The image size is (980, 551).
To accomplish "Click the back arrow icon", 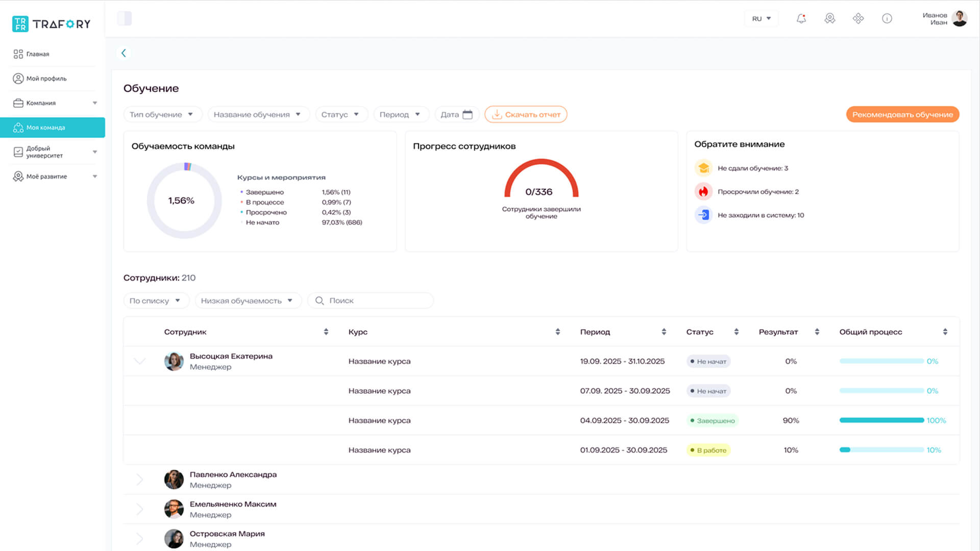I will (x=124, y=53).
